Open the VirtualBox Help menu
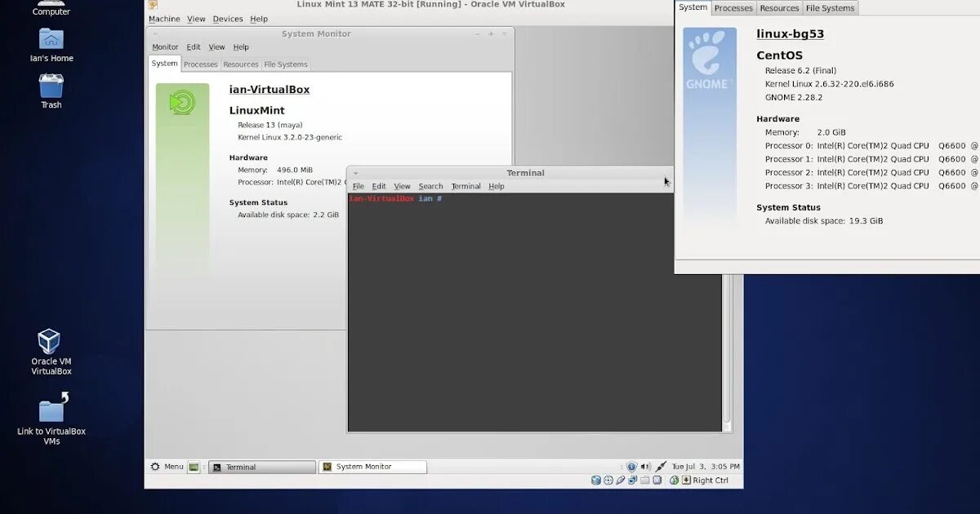980x514 pixels. click(259, 19)
